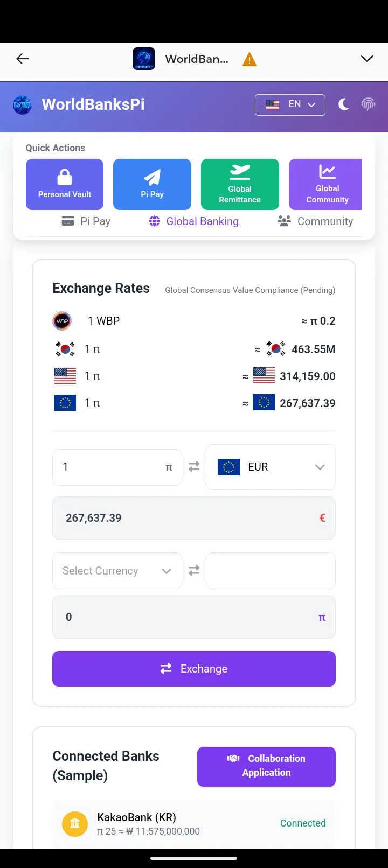Image resolution: width=388 pixels, height=868 pixels.
Task: Select the Global Banking tab
Action: pos(194,221)
